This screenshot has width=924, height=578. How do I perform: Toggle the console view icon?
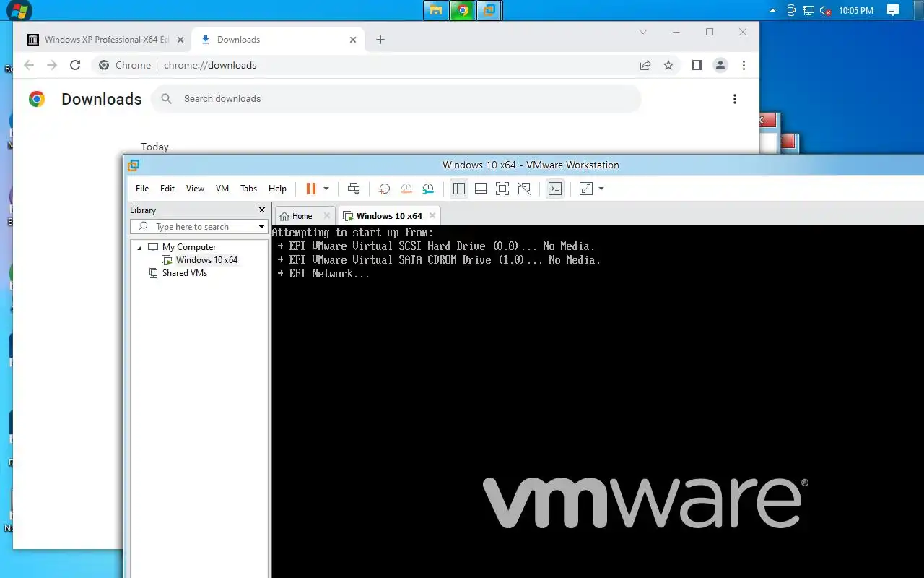pyautogui.click(x=554, y=189)
